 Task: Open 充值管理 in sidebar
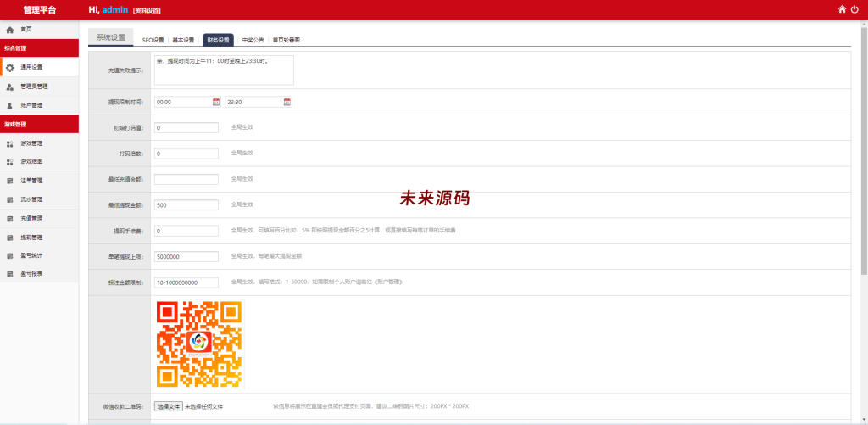39,218
